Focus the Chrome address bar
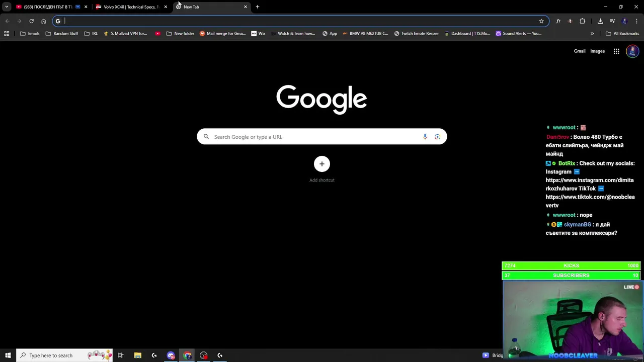Image resolution: width=644 pixels, height=362 pixels. [300, 21]
